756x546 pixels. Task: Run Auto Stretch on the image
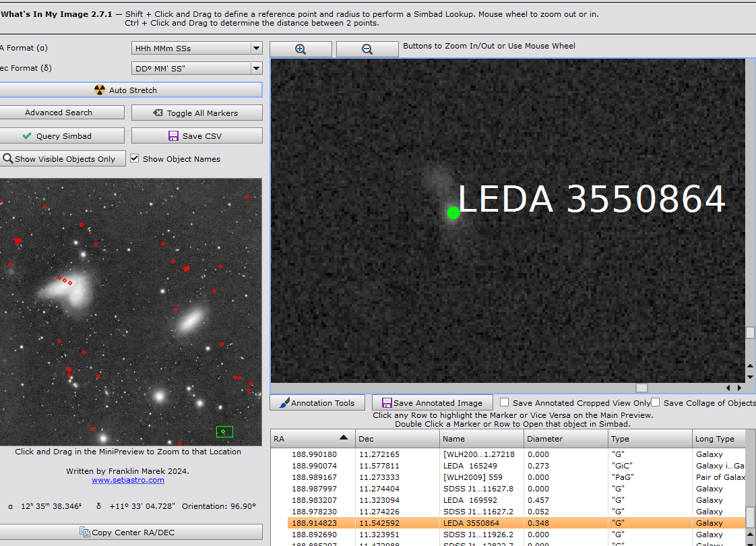(131, 90)
